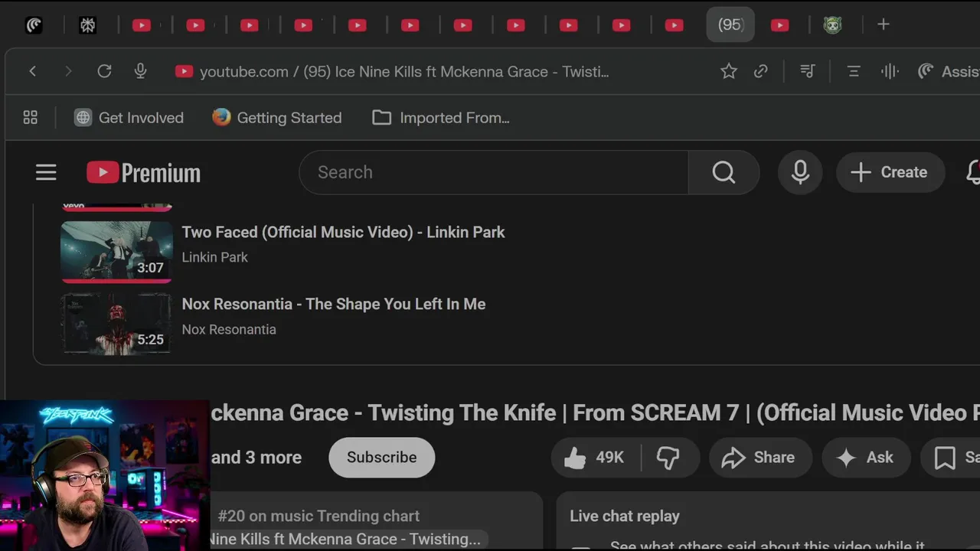Bookmark this page with the star icon
The width and height of the screenshot is (980, 551).
(728, 71)
